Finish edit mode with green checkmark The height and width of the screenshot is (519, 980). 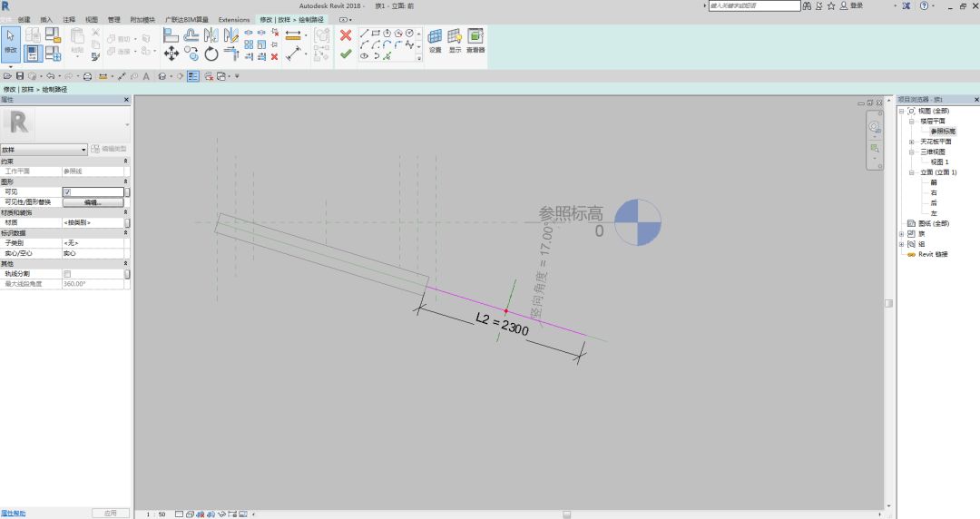click(346, 54)
